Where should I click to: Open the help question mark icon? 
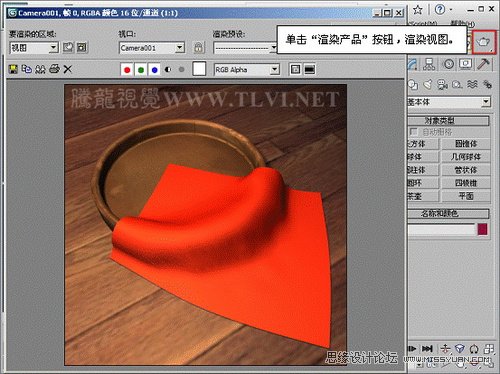440,10
